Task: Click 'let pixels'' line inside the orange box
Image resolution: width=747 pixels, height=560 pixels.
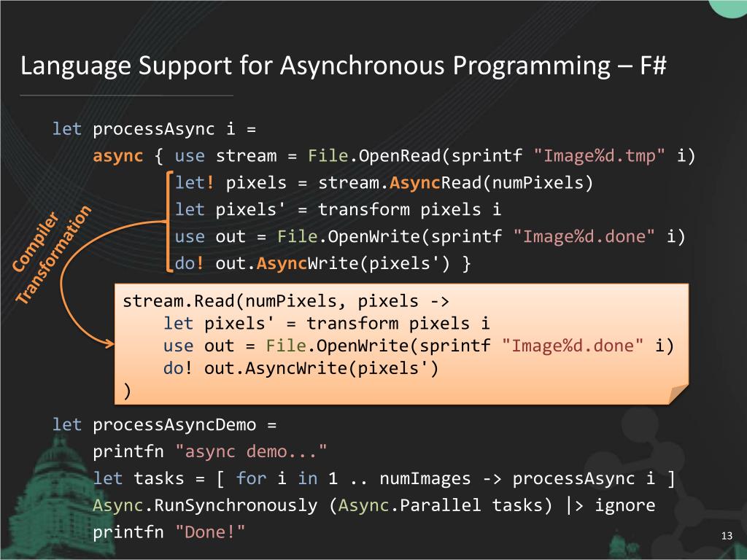Action: tap(326, 324)
